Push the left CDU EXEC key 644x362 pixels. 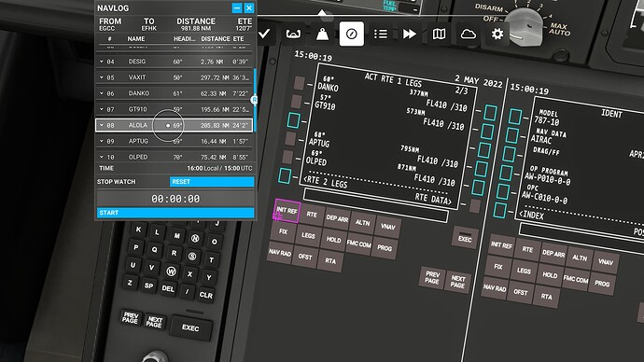(x=465, y=239)
